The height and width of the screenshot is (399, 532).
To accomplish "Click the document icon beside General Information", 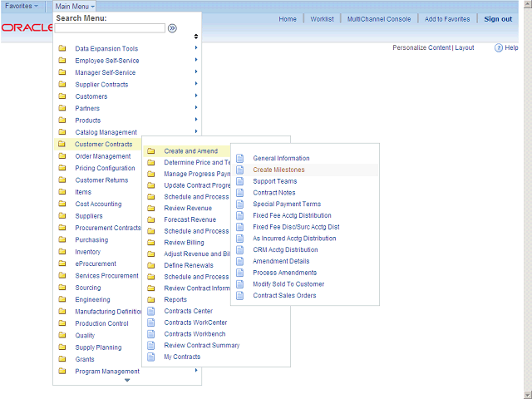I will 240,158.
